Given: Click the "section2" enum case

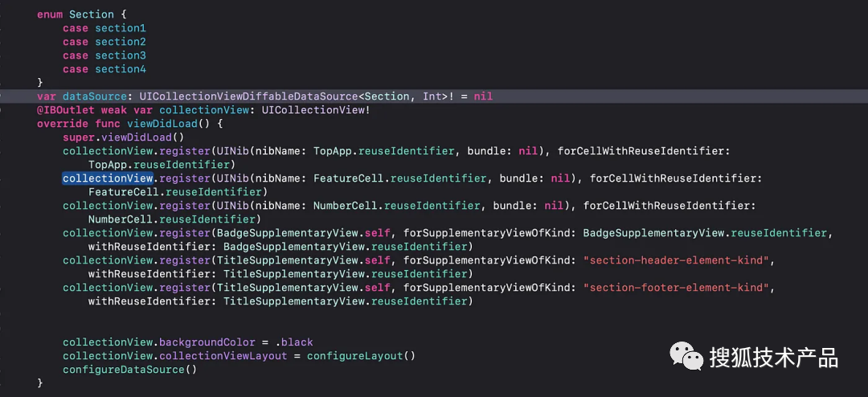Looking at the screenshot, I should [120, 42].
